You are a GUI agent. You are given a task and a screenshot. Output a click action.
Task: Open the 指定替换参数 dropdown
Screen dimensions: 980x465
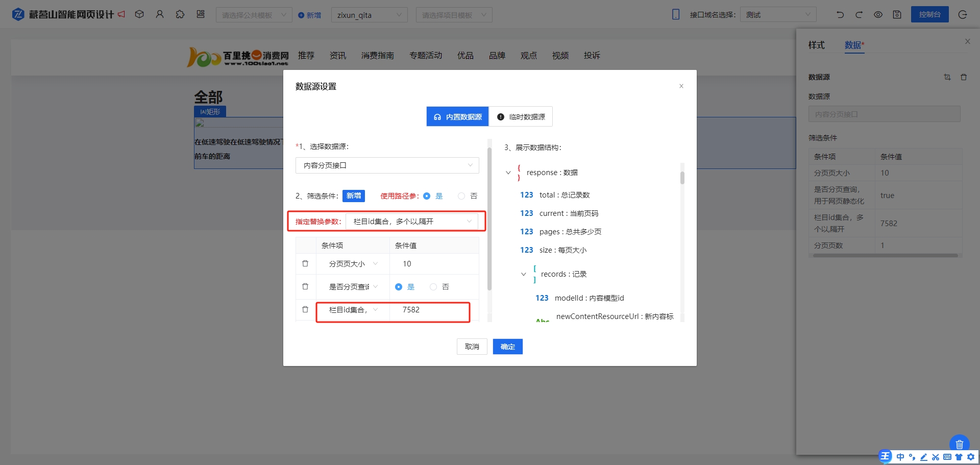click(x=412, y=222)
